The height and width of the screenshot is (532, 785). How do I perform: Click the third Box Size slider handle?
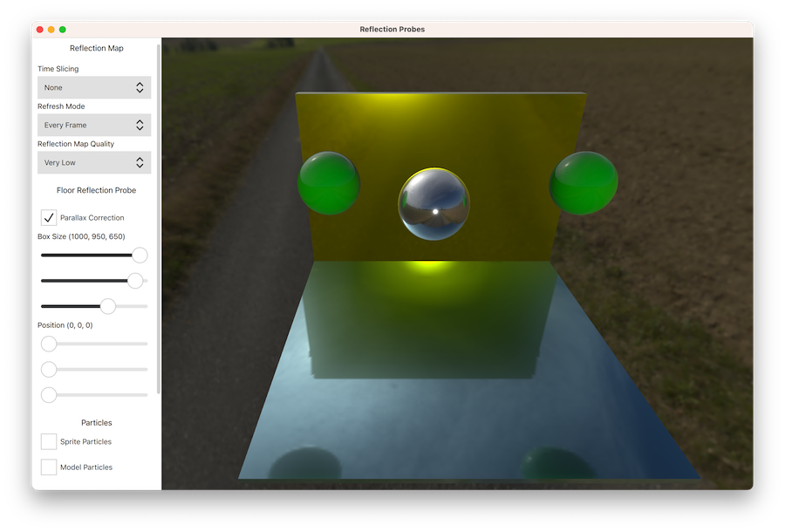tap(108, 306)
